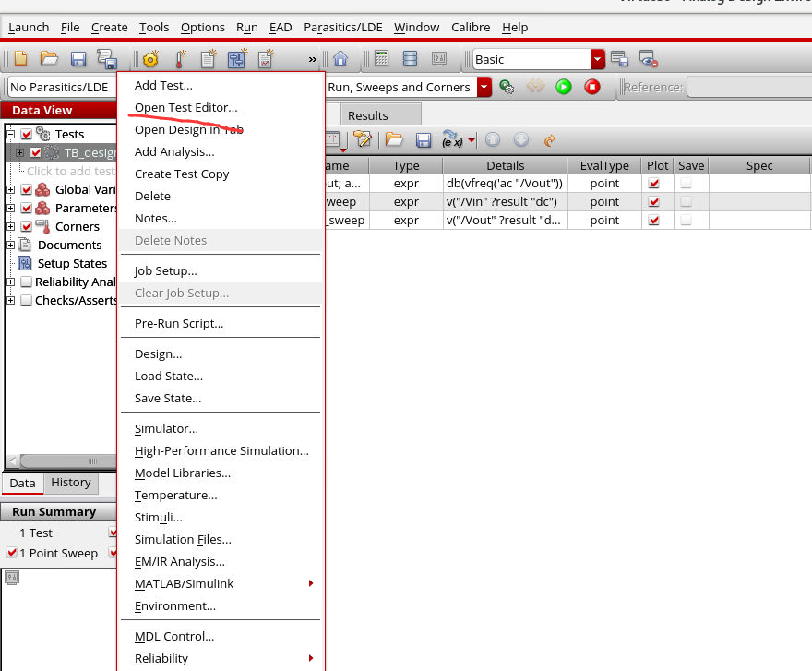Click the Details column header
The image size is (812, 671).
505,166
